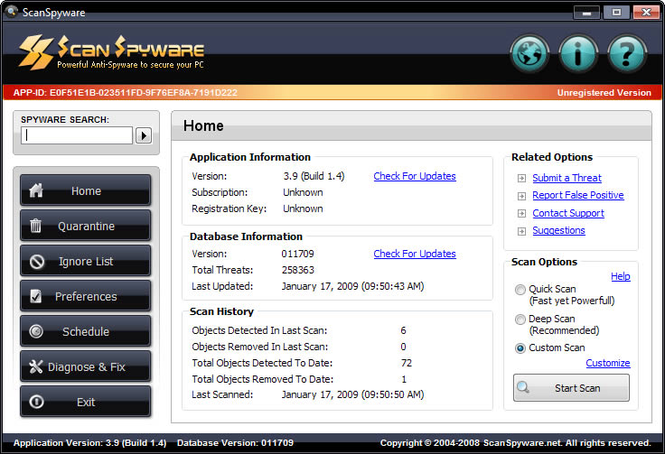Image resolution: width=665 pixels, height=454 pixels.
Task: Click the Start Scan button
Action: (x=571, y=388)
